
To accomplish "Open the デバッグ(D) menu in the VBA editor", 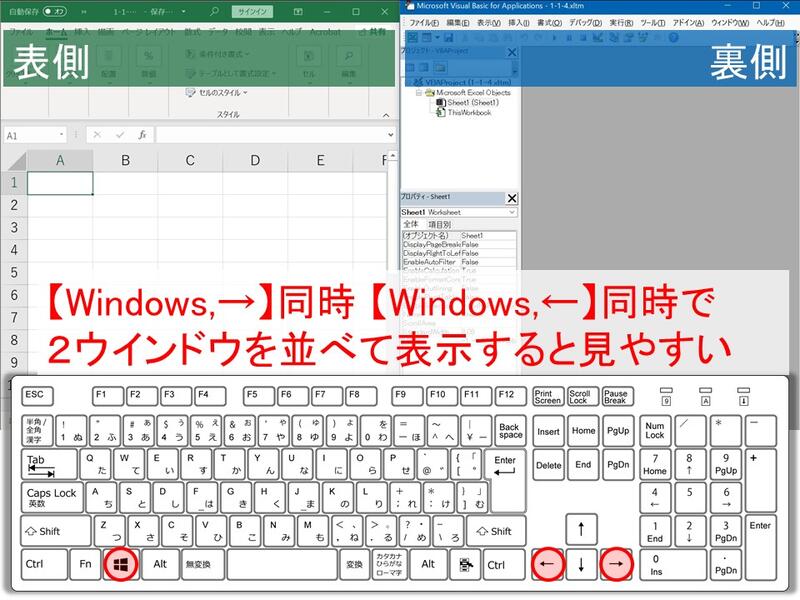I will pyautogui.click(x=586, y=23).
